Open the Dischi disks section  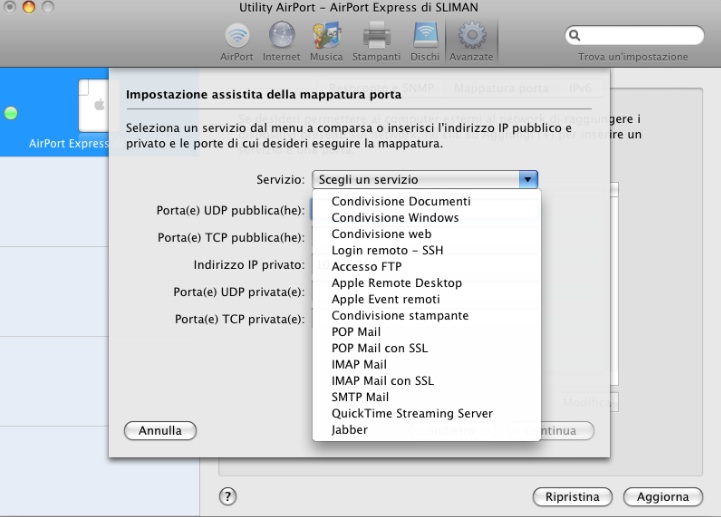425,42
